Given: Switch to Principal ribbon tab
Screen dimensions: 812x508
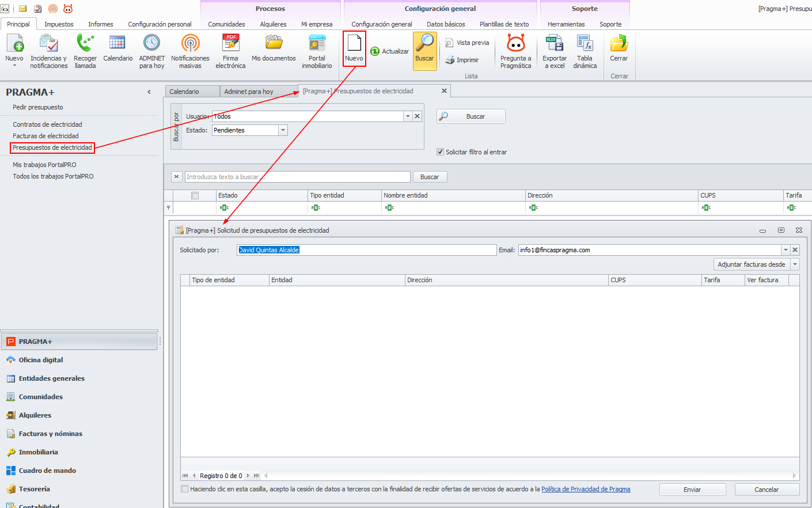Looking at the screenshot, I should (18, 24).
